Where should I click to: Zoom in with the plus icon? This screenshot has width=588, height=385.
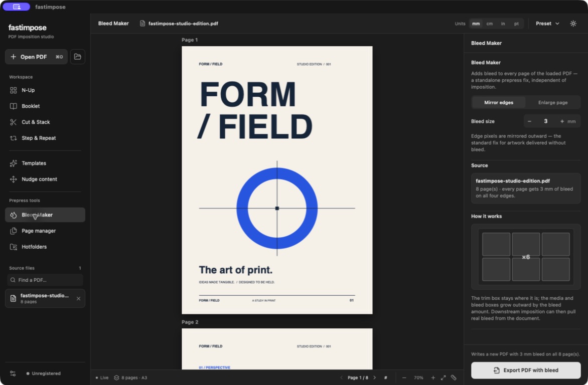pos(433,377)
